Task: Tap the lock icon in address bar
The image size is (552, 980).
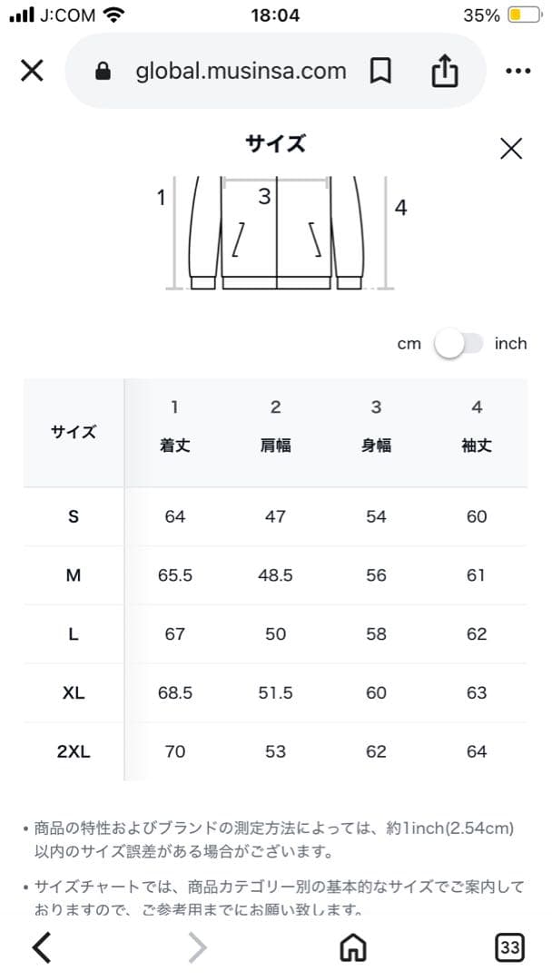Action: point(103,71)
